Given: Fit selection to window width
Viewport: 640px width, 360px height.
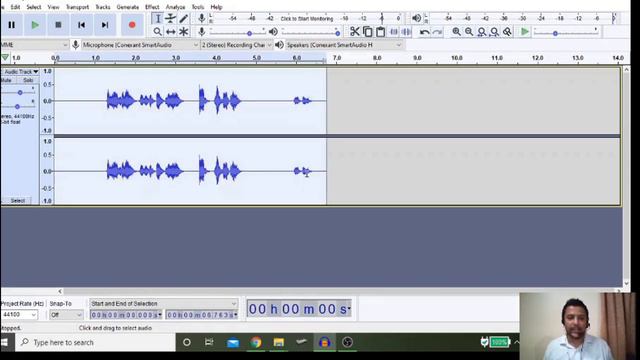Looking at the screenshot, I should [x=482, y=31].
